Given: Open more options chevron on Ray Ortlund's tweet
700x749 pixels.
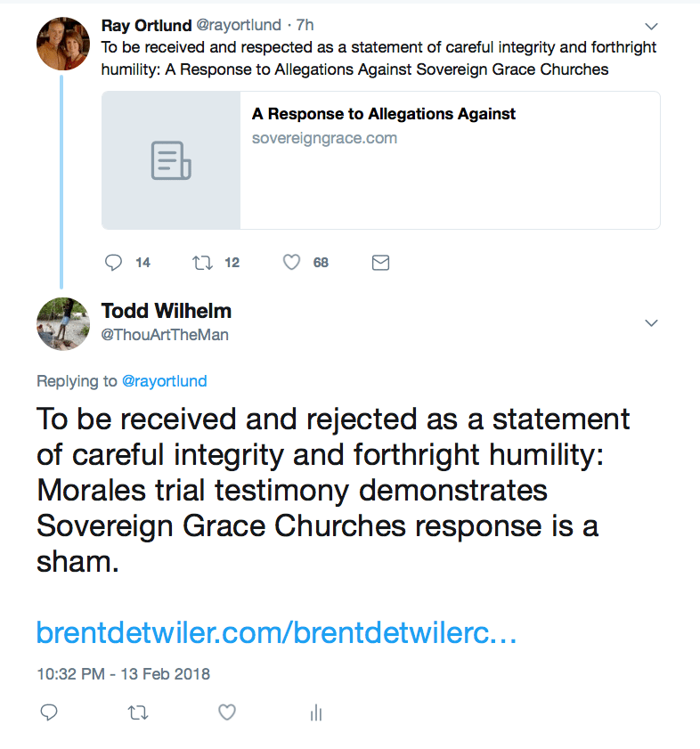Looking at the screenshot, I should pos(651,26).
